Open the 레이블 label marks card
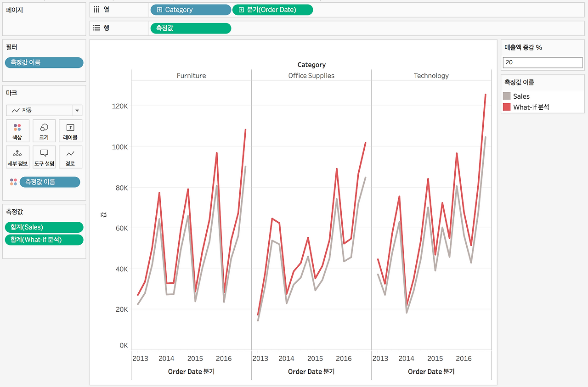The height and width of the screenshot is (387, 588). coord(70,131)
